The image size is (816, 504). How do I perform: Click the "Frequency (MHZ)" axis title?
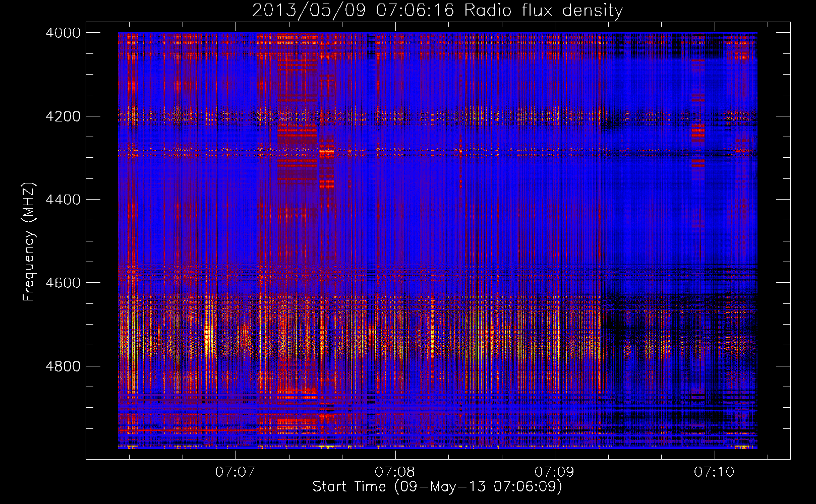pyautogui.click(x=29, y=242)
